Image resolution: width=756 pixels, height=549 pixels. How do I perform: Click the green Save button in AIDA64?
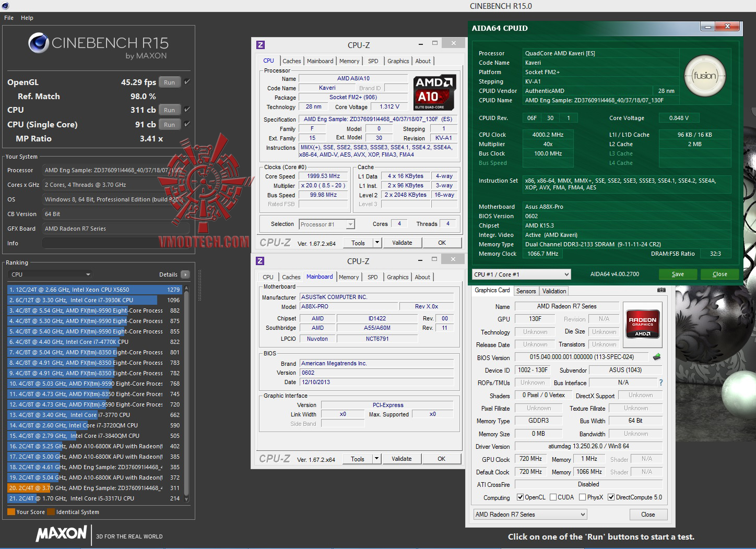[678, 274]
